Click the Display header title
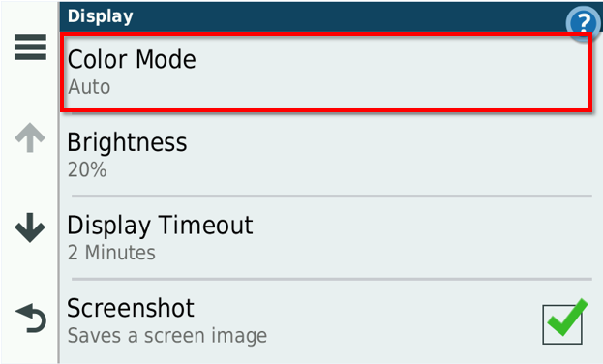 (101, 16)
